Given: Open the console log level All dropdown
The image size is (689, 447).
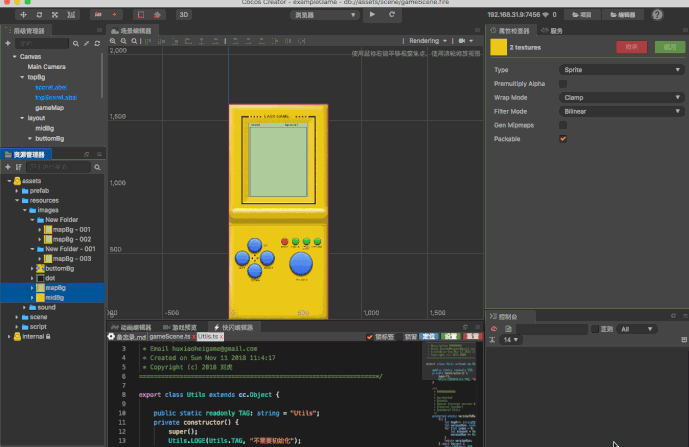Looking at the screenshot, I should 636,329.
